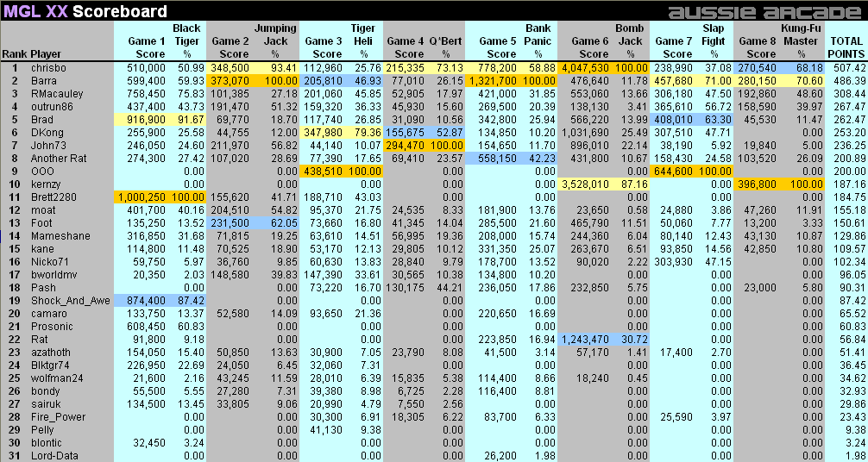Select player name chrisbo
Image resolution: width=868 pixels, height=462 pixels.
(47, 67)
